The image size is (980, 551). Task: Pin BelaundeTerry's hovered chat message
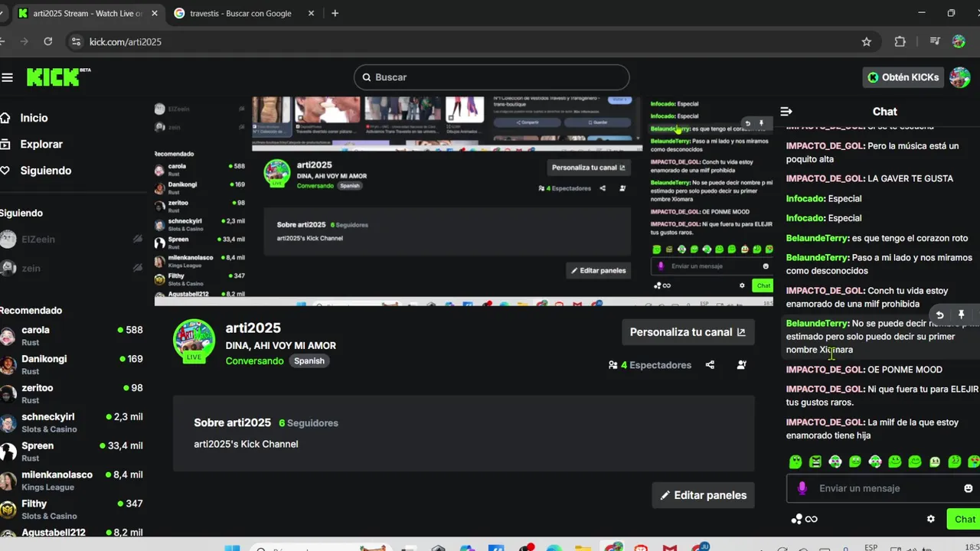click(961, 315)
